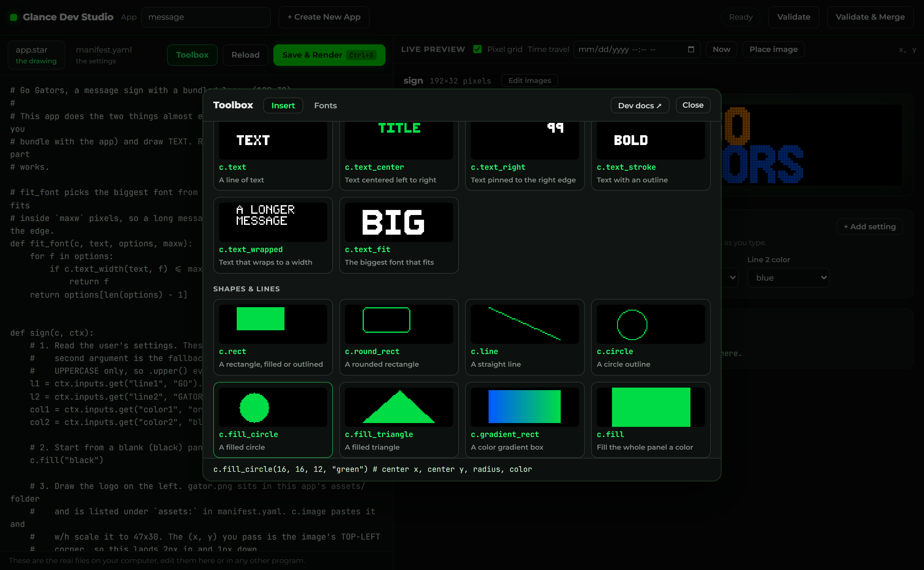This screenshot has height=570, width=924.
Task: Pick the c.text_wrapped longer message card
Action: click(x=273, y=235)
